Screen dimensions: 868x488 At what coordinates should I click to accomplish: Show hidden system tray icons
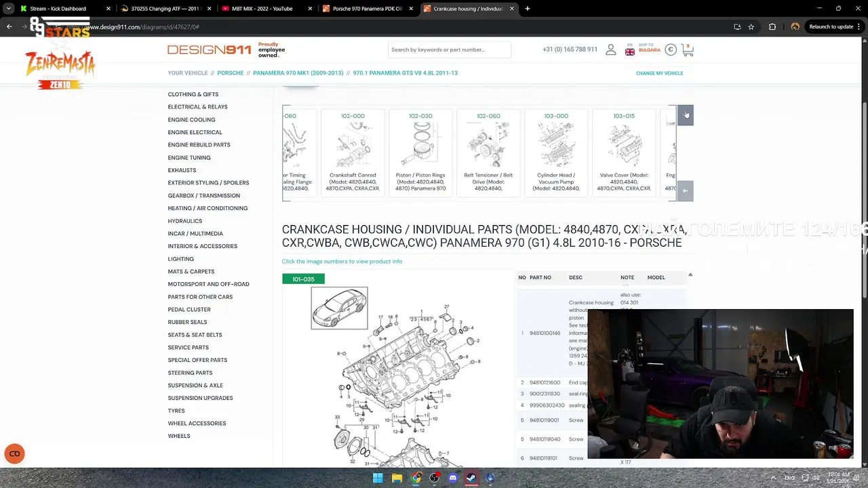coord(772,478)
